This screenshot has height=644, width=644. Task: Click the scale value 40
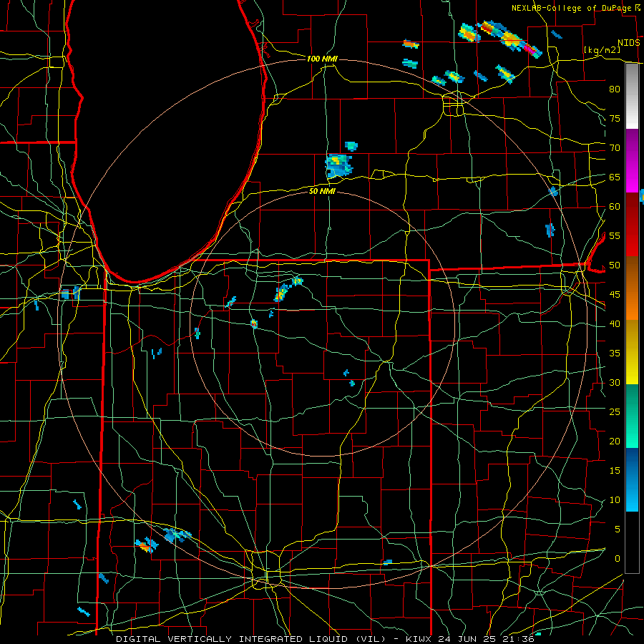coord(615,323)
